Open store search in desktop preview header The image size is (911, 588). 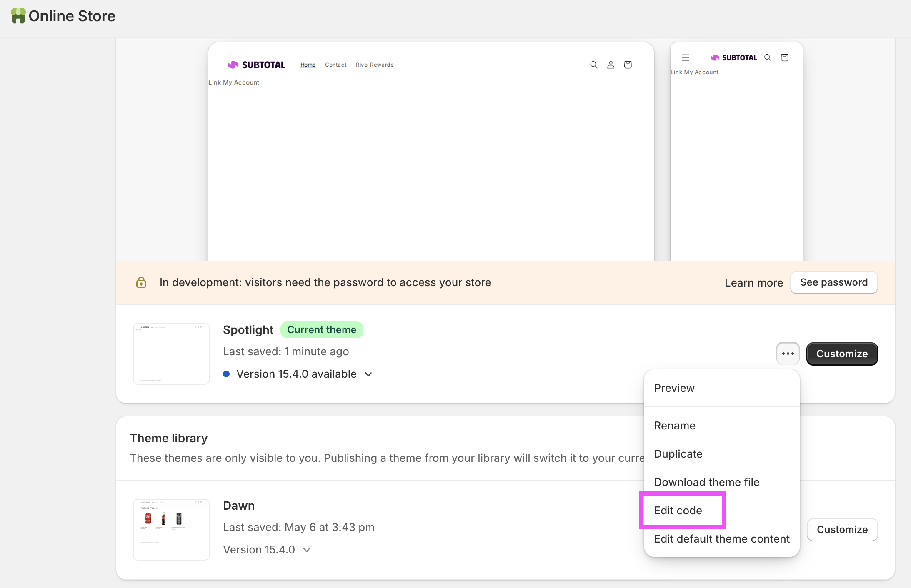click(x=593, y=65)
